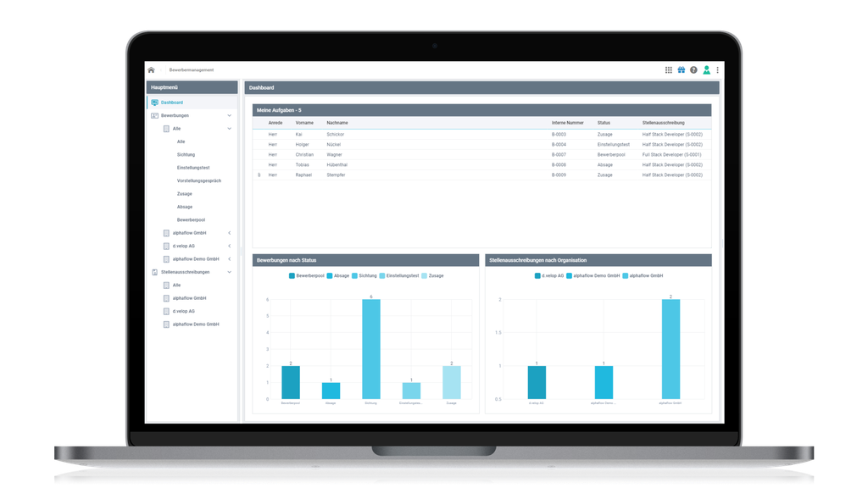This screenshot has height=499, width=868.
Task: Click alphaflow GmbH legend color swatch
Action: tap(626, 275)
